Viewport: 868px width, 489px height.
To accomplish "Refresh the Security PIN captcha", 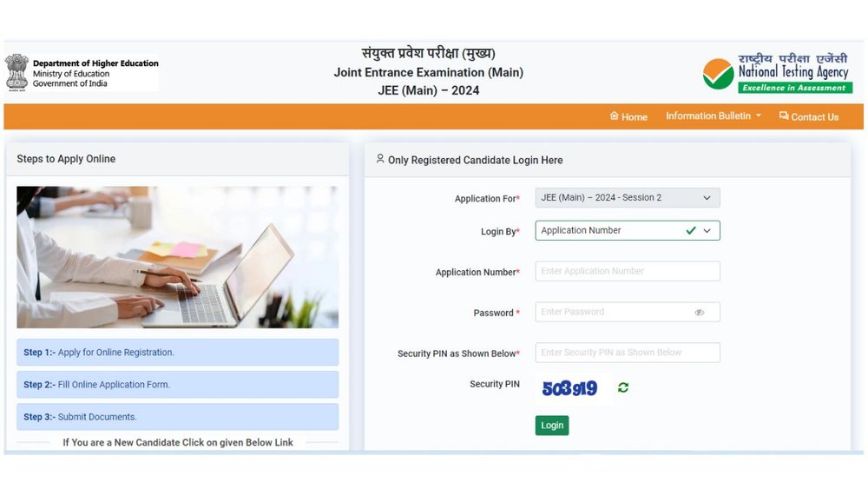I will pyautogui.click(x=623, y=387).
